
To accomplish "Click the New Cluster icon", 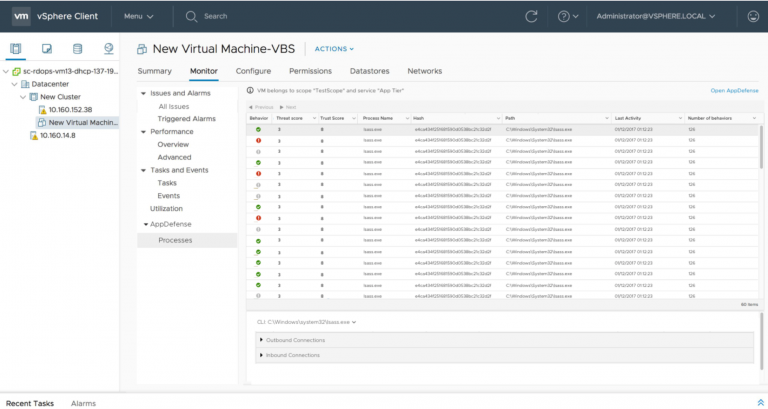I will [34, 97].
